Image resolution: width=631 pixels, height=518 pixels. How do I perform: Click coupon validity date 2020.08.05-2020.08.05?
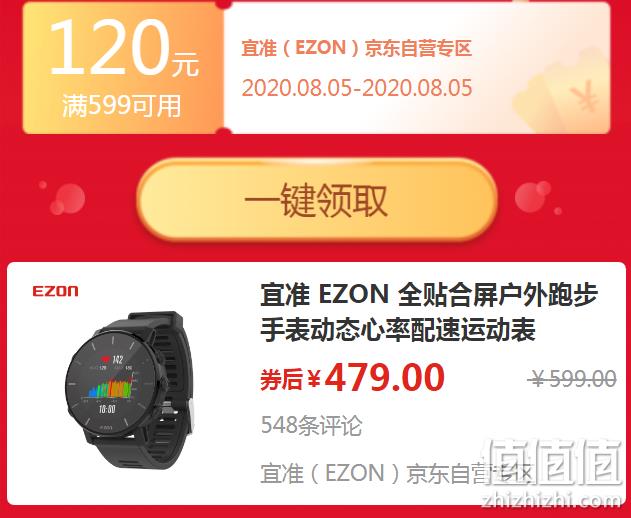click(357, 88)
